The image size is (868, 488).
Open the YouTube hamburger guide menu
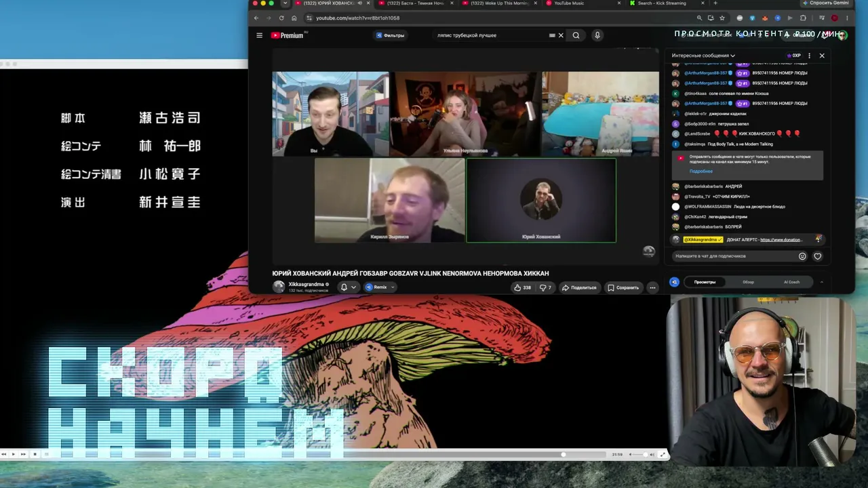(x=259, y=35)
